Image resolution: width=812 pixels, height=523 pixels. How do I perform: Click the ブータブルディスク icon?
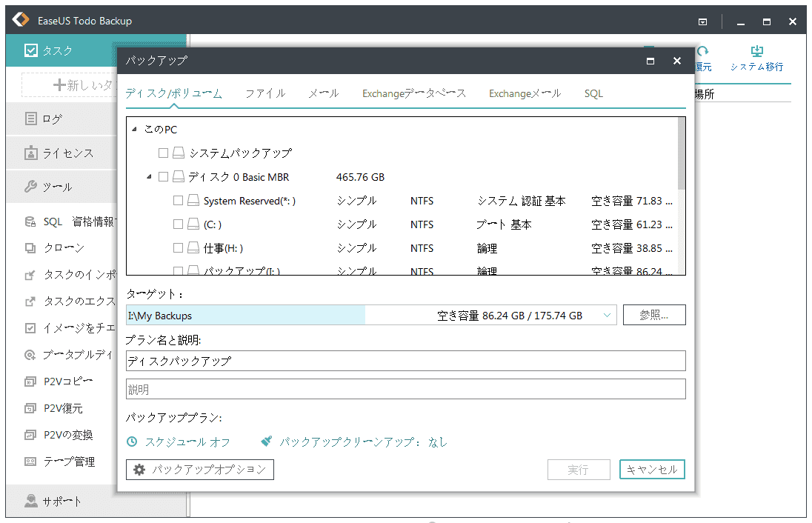(x=30, y=355)
